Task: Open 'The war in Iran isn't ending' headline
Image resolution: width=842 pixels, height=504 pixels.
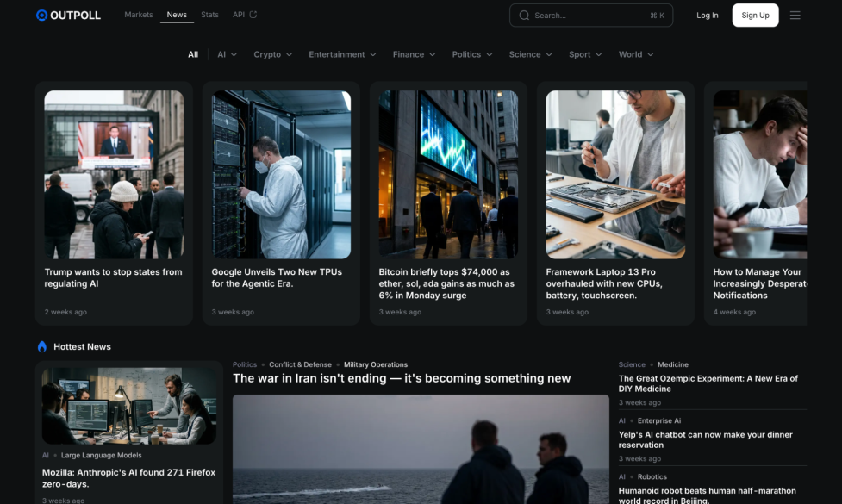Action: pos(402,378)
